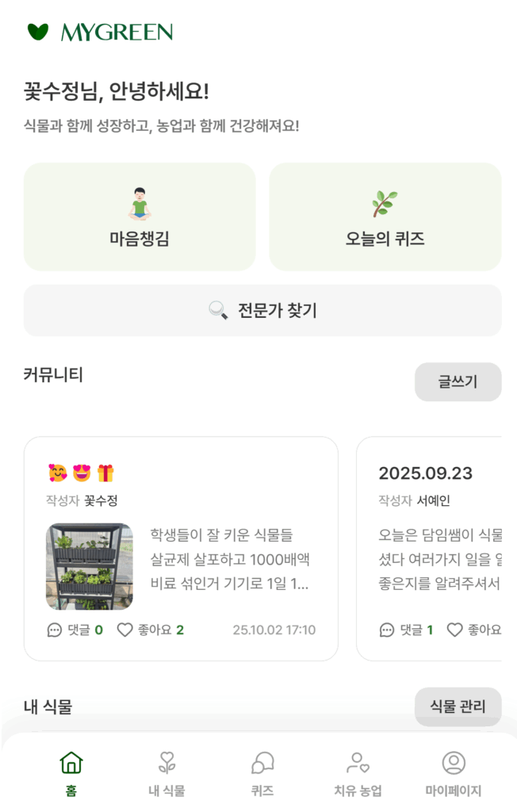The height and width of the screenshot is (812, 517).
Task: Open the 식물 관리 button
Action: pyautogui.click(x=458, y=706)
